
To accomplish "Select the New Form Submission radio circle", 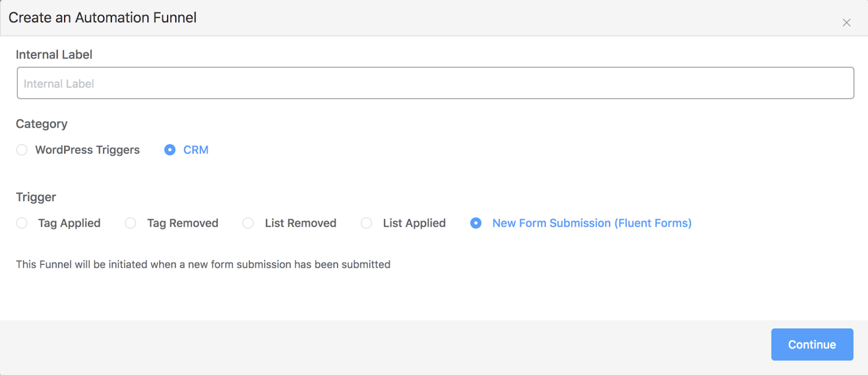I will [x=476, y=223].
